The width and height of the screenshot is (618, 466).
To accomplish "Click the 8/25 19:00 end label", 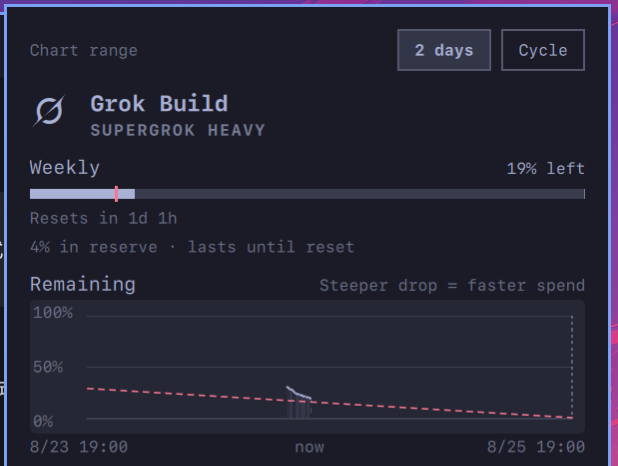I will 536,447.
